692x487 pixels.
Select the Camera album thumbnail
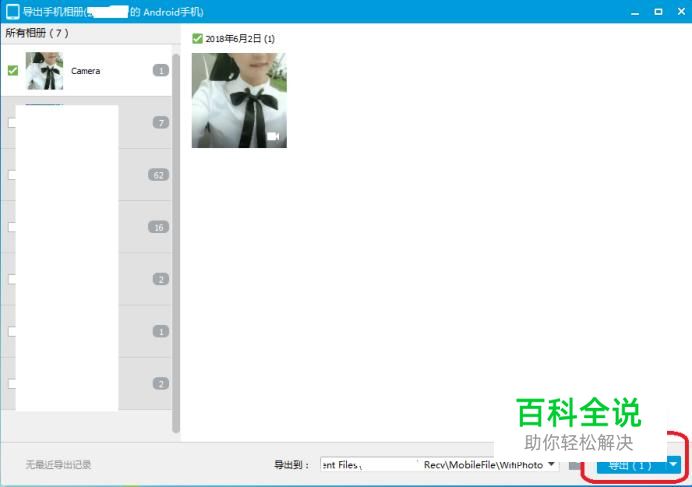click(x=44, y=71)
